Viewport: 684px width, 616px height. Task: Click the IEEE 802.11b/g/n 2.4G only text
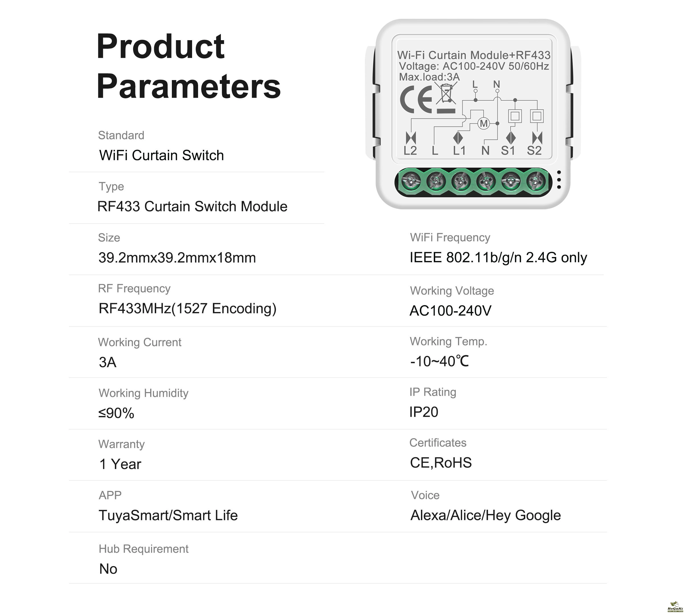(x=498, y=258)
